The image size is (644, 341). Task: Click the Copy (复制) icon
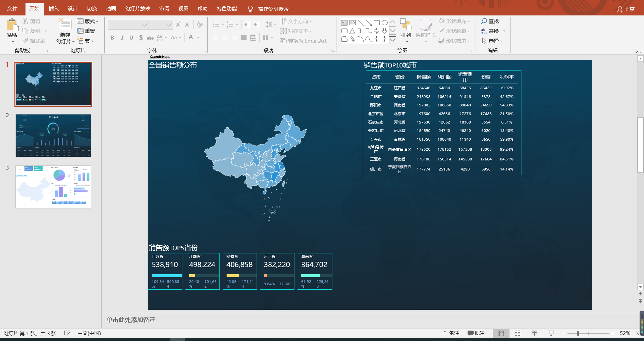pos(25,31)
